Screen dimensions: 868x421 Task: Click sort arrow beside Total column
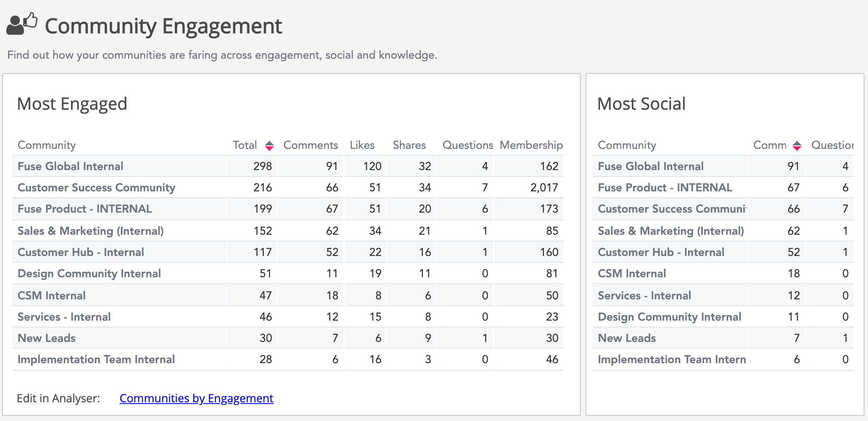(x=269, y=146)
